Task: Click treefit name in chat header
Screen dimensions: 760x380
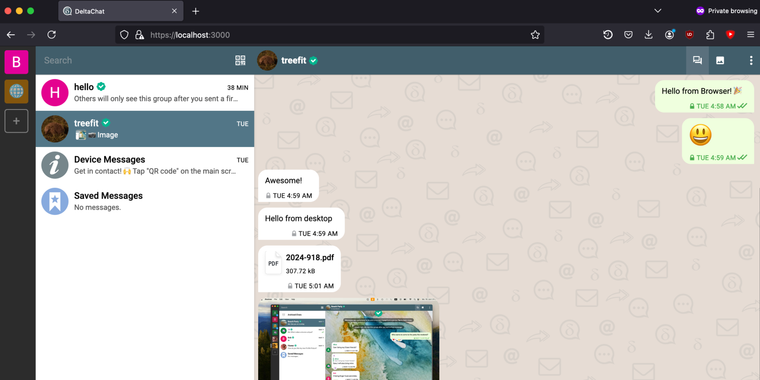Action: click(x=294, y=61)
